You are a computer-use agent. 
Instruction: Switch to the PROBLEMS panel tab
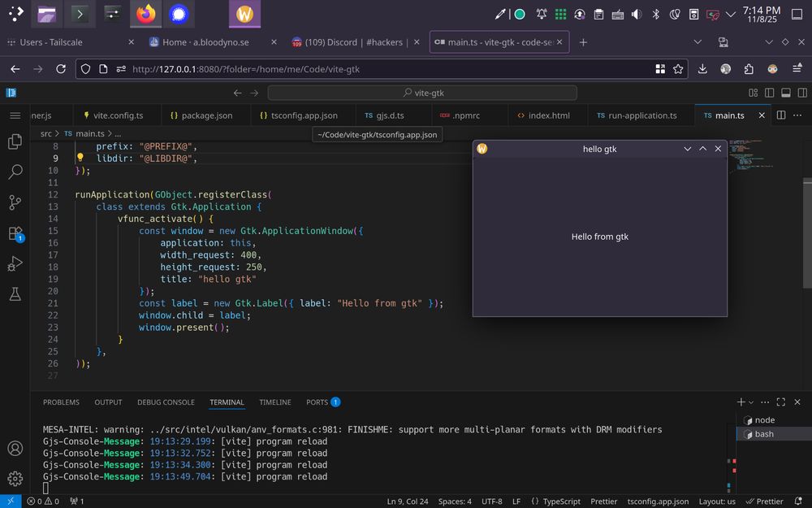pyautogui.click(x=61, y=402)
